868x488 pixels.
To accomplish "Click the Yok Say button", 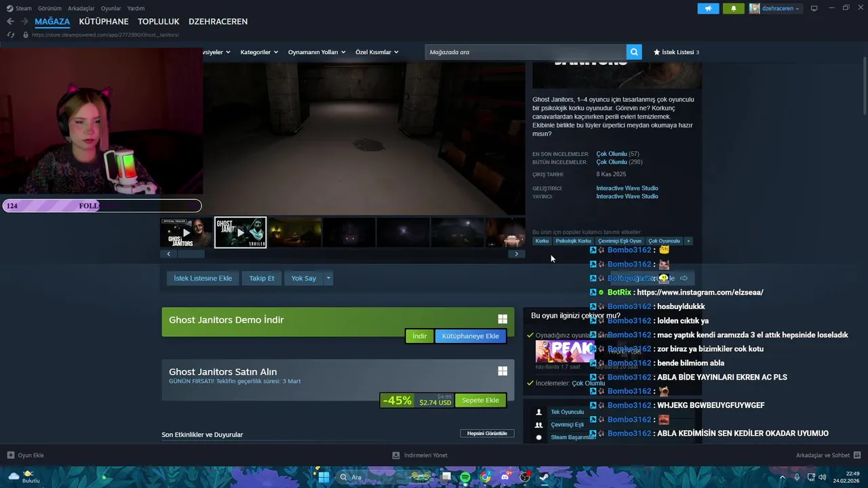I will coord(304,278).
